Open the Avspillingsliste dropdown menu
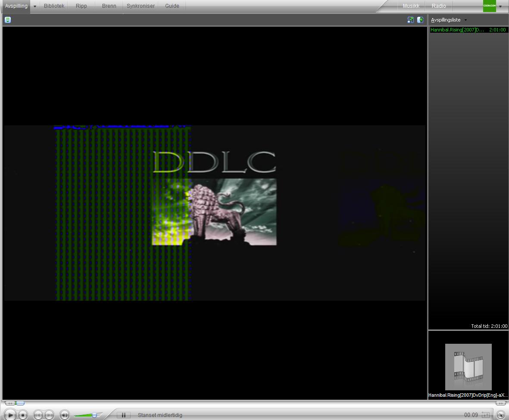509x420 pixels. 449,20
